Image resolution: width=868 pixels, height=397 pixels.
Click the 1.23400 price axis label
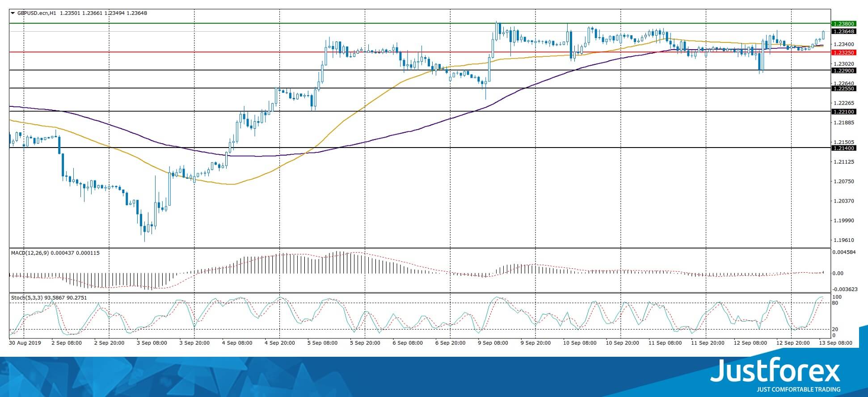pos(843,44)
